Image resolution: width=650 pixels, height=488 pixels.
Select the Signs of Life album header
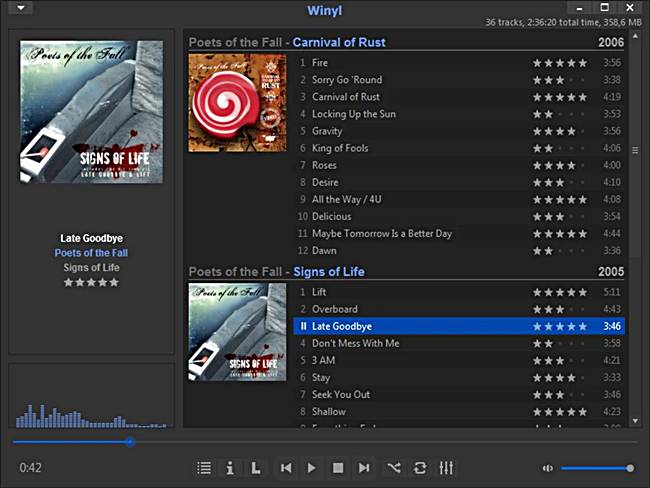click(328, 271)
